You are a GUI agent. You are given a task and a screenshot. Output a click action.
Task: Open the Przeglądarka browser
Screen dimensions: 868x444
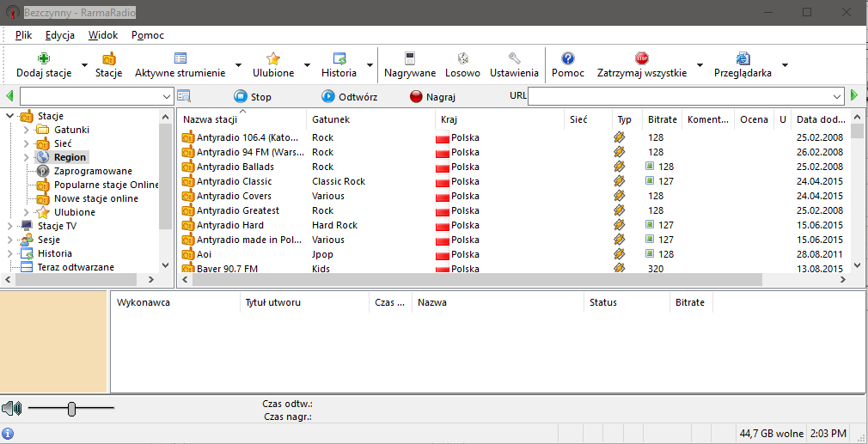click(743, 65)
